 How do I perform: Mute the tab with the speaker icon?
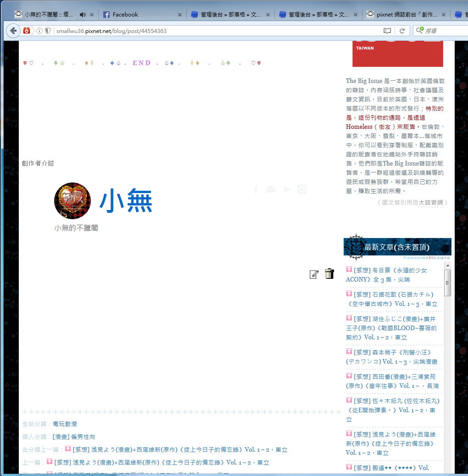[83, 15]
